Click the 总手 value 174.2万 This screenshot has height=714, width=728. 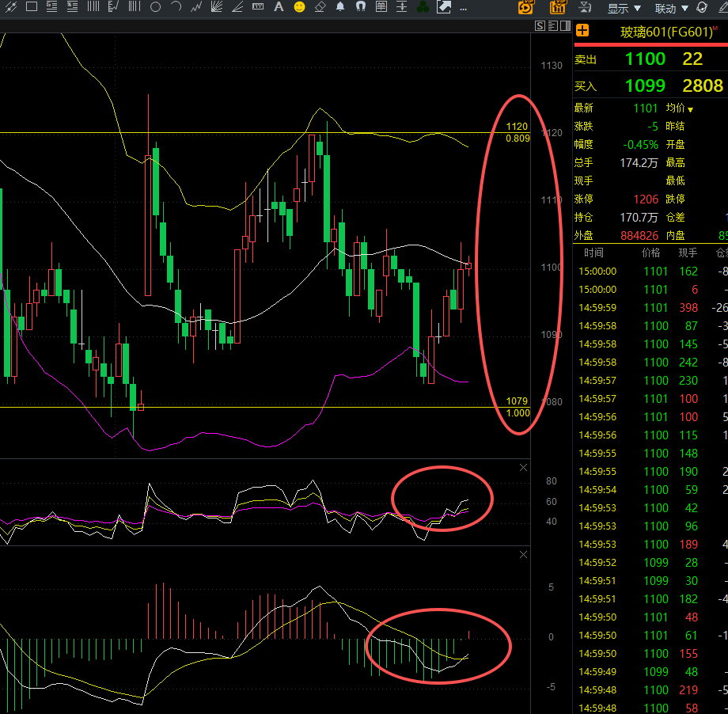(639, 162)
